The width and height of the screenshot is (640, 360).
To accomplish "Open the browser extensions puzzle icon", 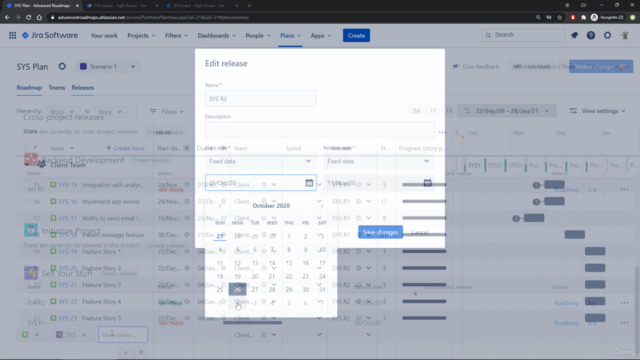I will pyautogui.click(x=583, y=18).
